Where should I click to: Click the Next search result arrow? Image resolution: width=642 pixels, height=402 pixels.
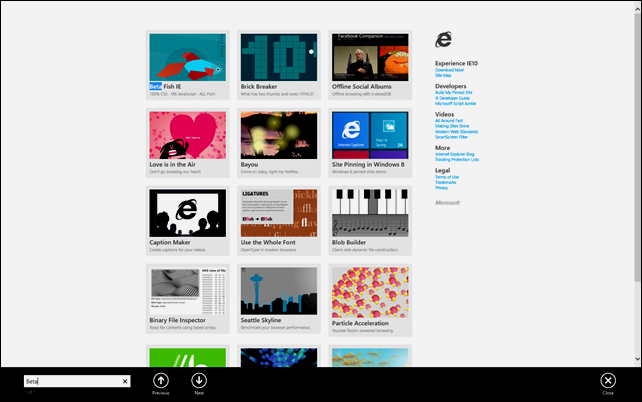click(x=199, y=380)
